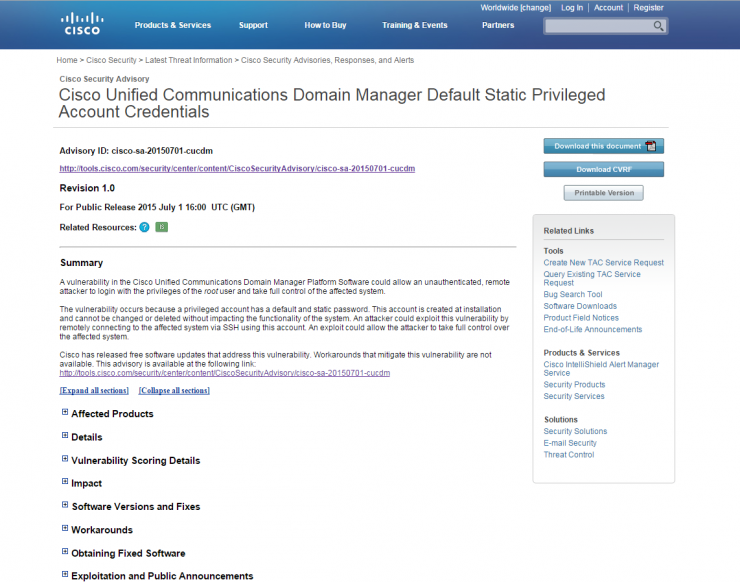740x582 pixels.
Task: Open Training & Events menu
Action: pyautogui.click(x=414, y=25)
